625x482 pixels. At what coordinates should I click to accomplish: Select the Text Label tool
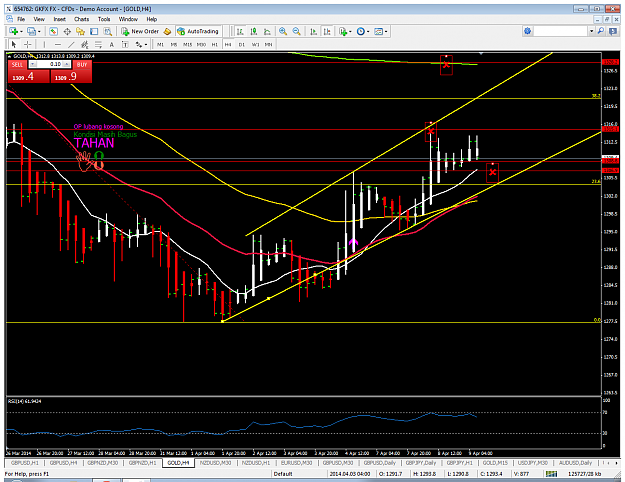coord(125,44)
